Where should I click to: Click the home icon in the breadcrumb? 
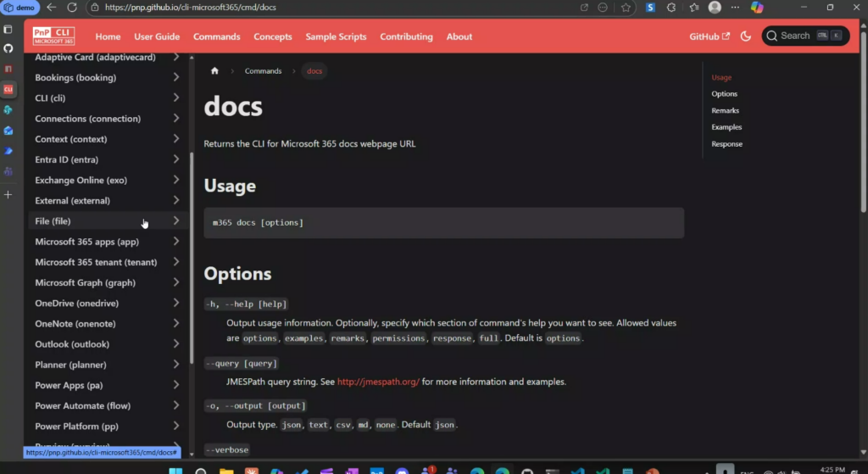[215, 71]
